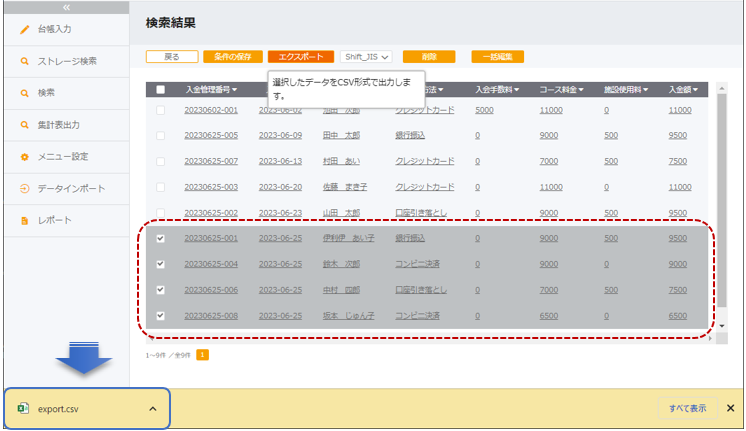Check the row 20230625-007 checkbox
This screenshot has width=746, height=431.
coord(160,161)
